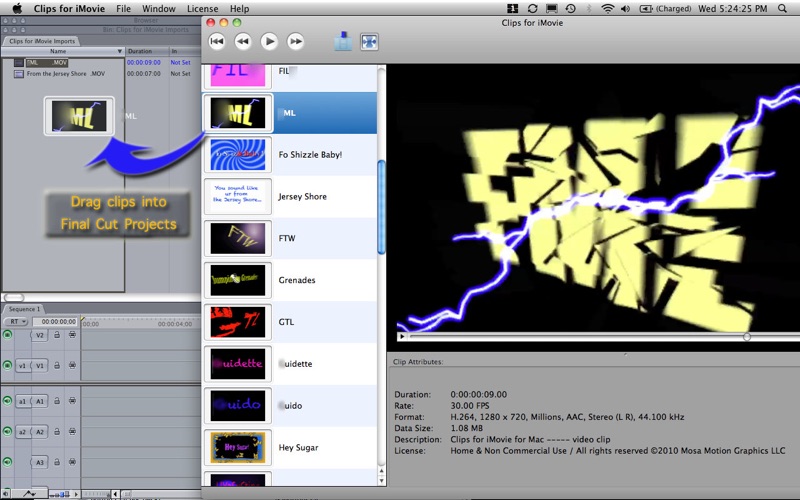
Task: Click the Name column sort arrow
Action: [119, 51]
